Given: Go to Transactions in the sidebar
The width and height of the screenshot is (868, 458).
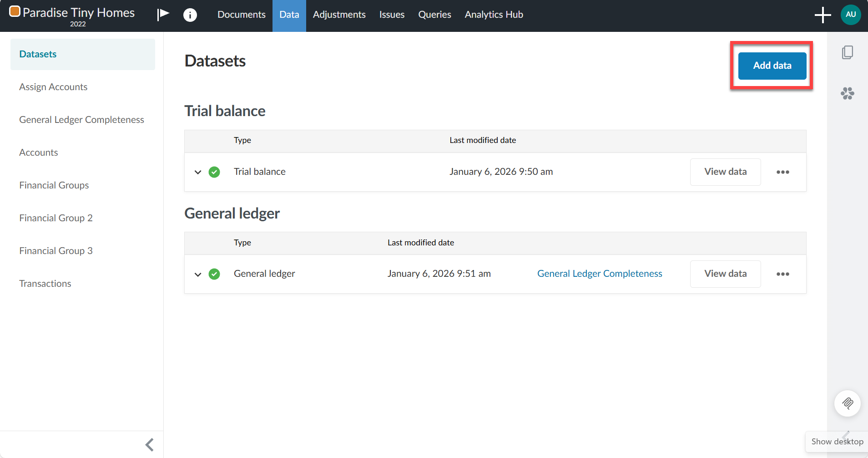Looking at the screenshot, I should pos(45,284).
